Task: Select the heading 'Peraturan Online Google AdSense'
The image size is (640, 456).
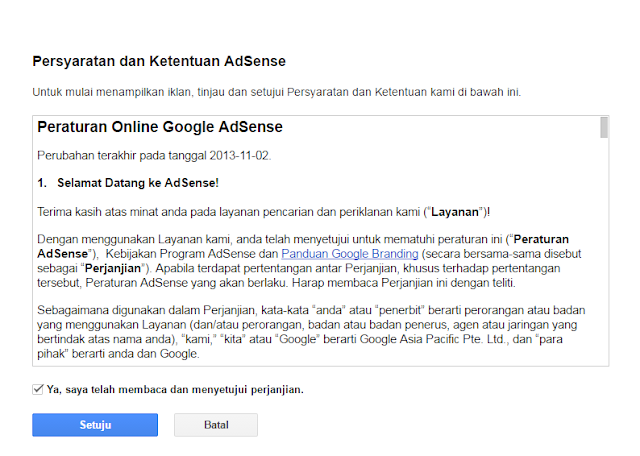Action: [160, 127]
